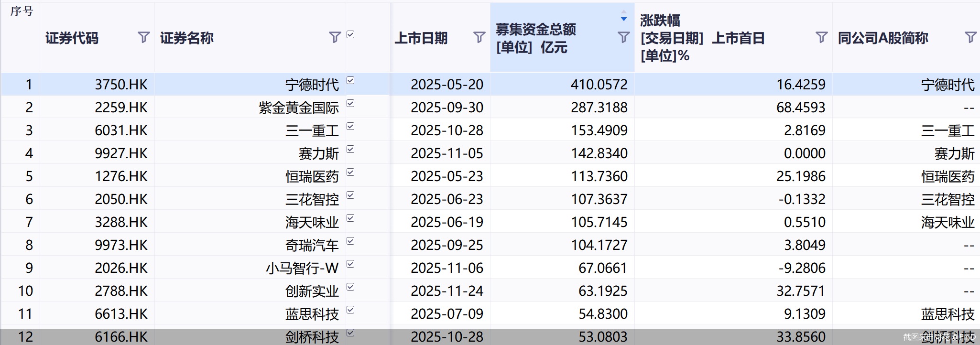980x345 pixels.
Task: Uncheck the 三一重工 row checkbox
Action: (350, 126)
